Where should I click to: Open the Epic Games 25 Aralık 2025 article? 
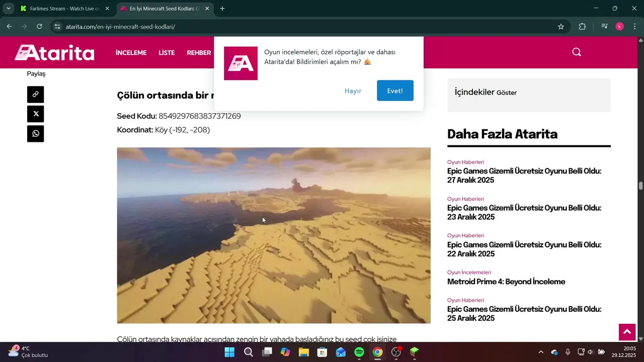[524, 314]
